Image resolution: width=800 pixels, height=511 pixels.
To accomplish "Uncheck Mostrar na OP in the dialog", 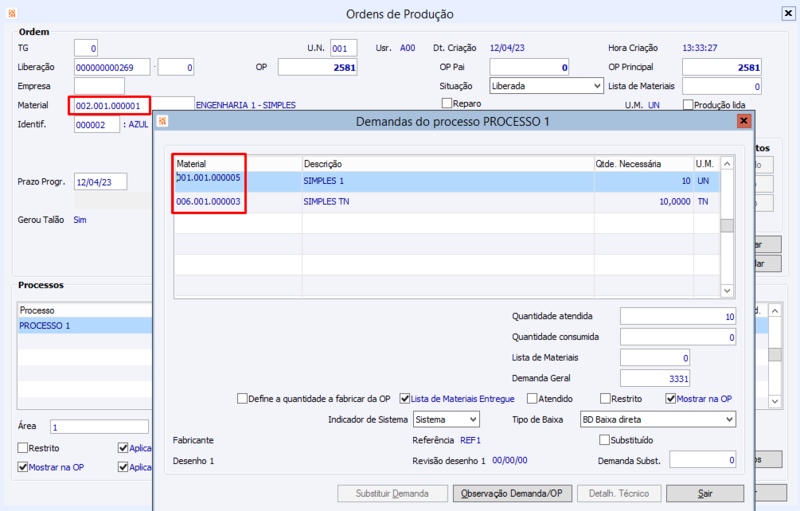I will click(670, 398).
